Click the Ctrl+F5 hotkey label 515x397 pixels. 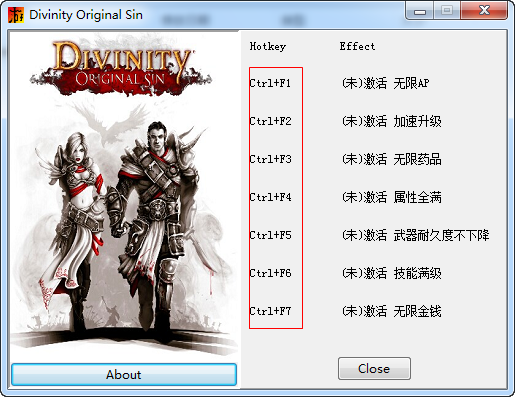point(270,235)
